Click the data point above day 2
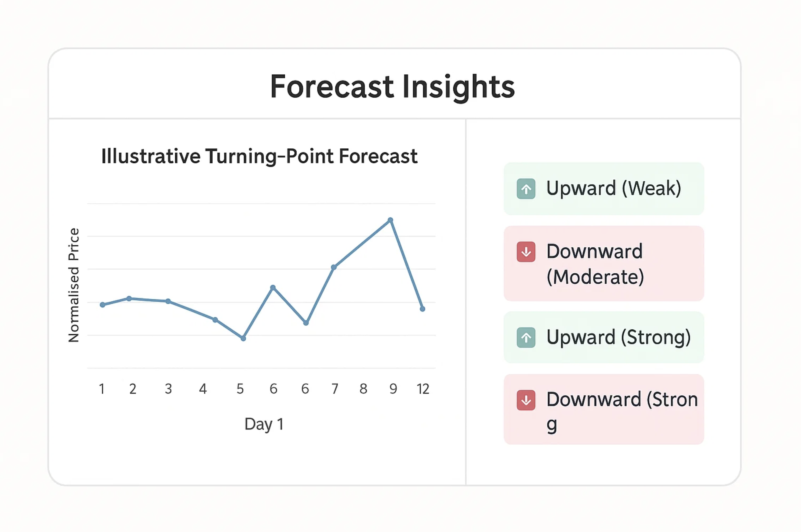 tap(129, 298)
